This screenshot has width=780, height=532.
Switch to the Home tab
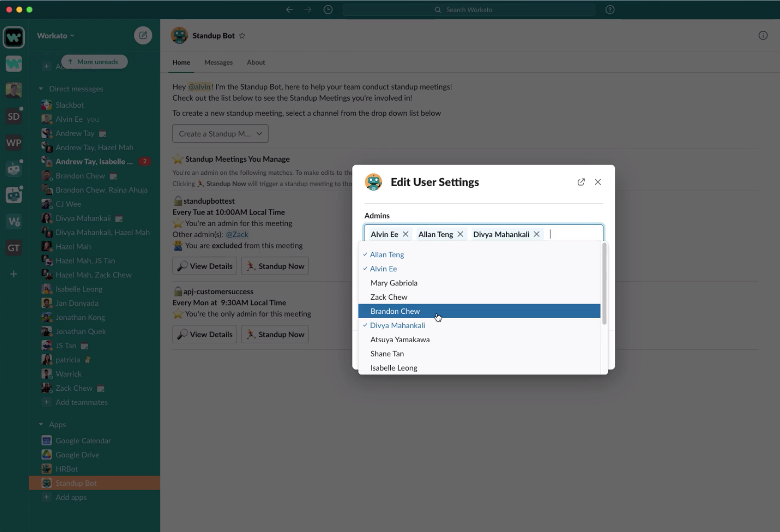(x=181, y=62)
